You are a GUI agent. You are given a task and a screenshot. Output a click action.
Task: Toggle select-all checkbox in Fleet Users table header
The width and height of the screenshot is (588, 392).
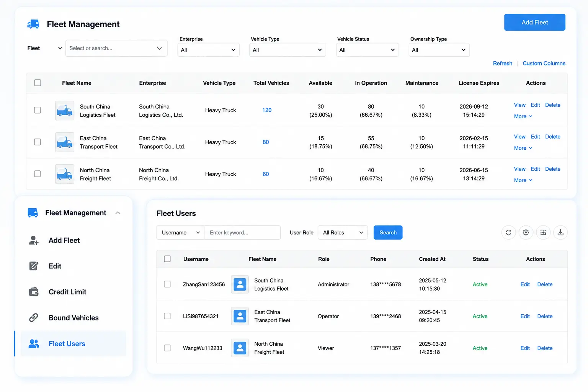coord(167,259)
